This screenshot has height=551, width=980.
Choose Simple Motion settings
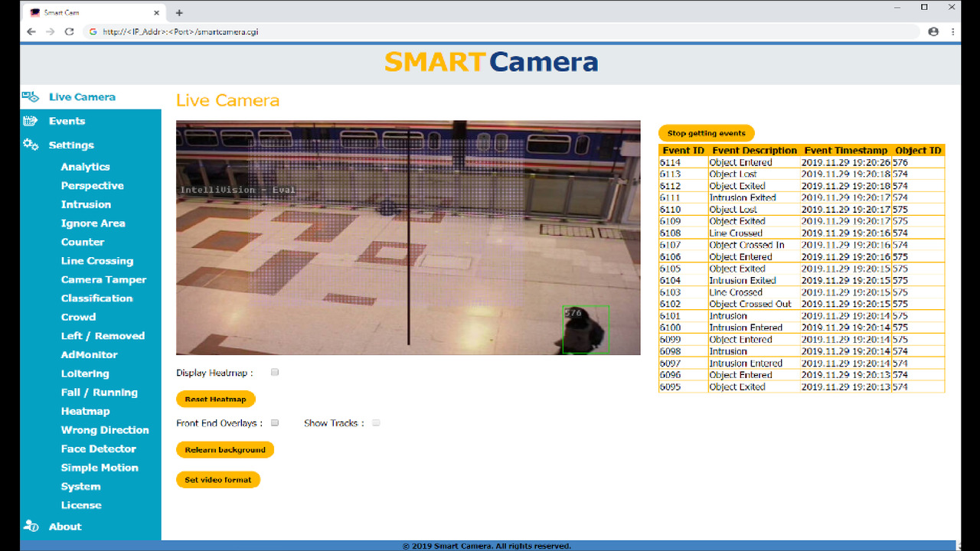click(100, 468)
